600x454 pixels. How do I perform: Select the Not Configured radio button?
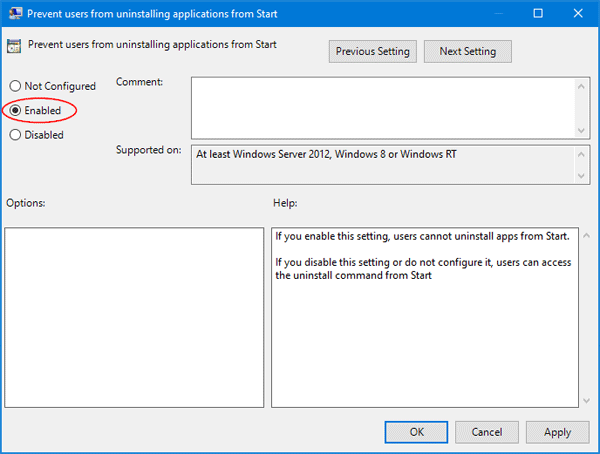(x=15, y=87)
